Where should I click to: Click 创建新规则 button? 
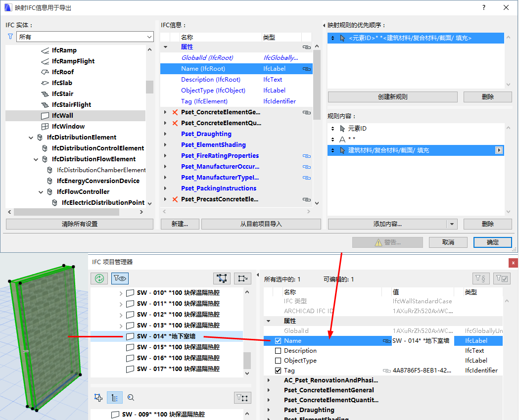tap(392, 97)
